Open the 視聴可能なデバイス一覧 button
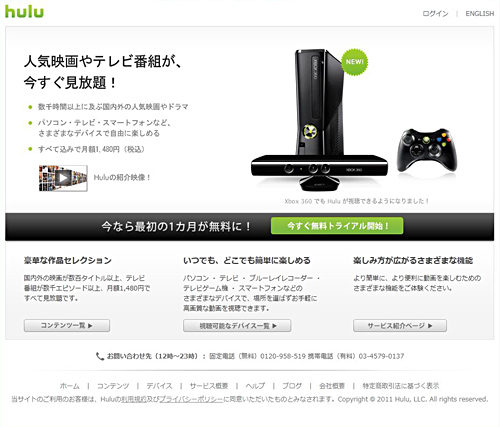Screen dimensions: 500x427 [237, 326]
